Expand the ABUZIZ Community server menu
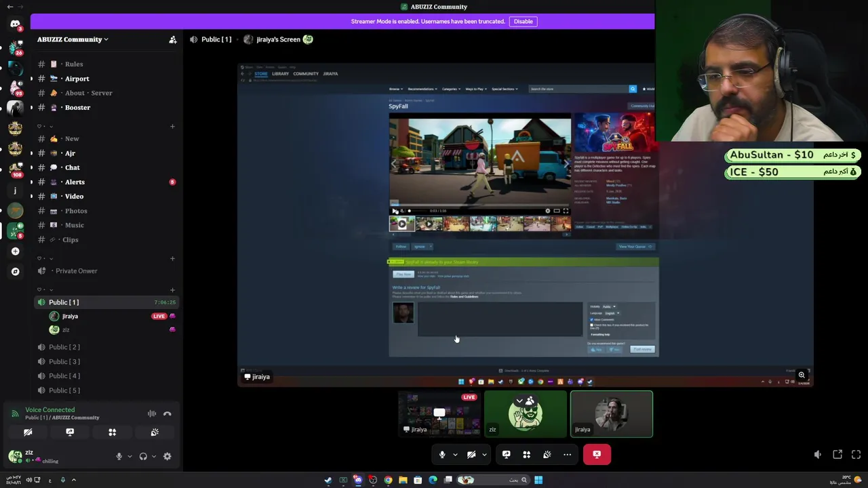 [73, 39]
